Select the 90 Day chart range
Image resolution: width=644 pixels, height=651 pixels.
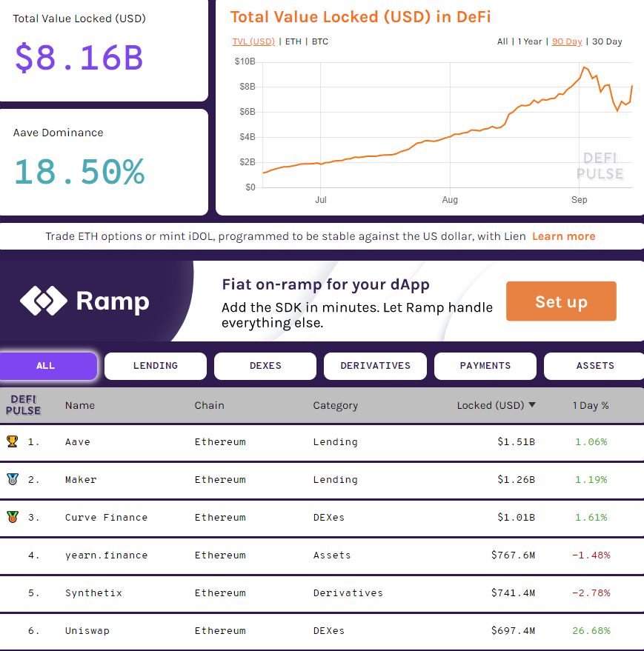pyautogui.click(x=567, y=41)
